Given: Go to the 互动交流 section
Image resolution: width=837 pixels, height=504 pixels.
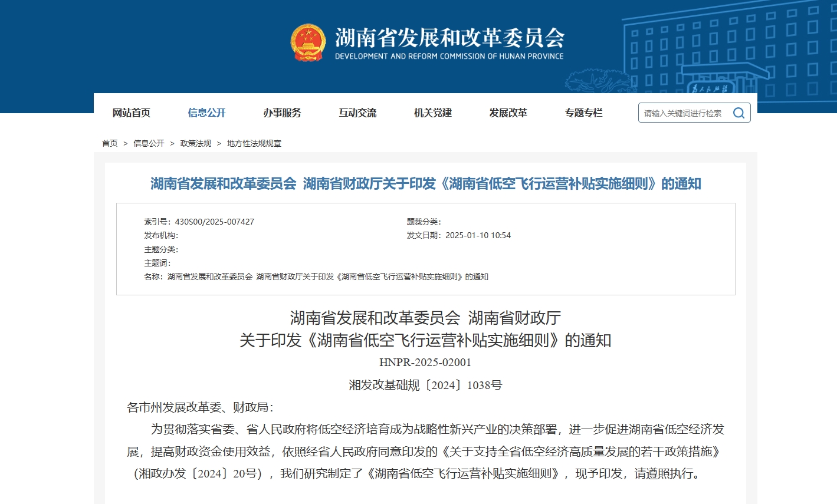Looking at the screenshot, I should click(x=357, y=113).
